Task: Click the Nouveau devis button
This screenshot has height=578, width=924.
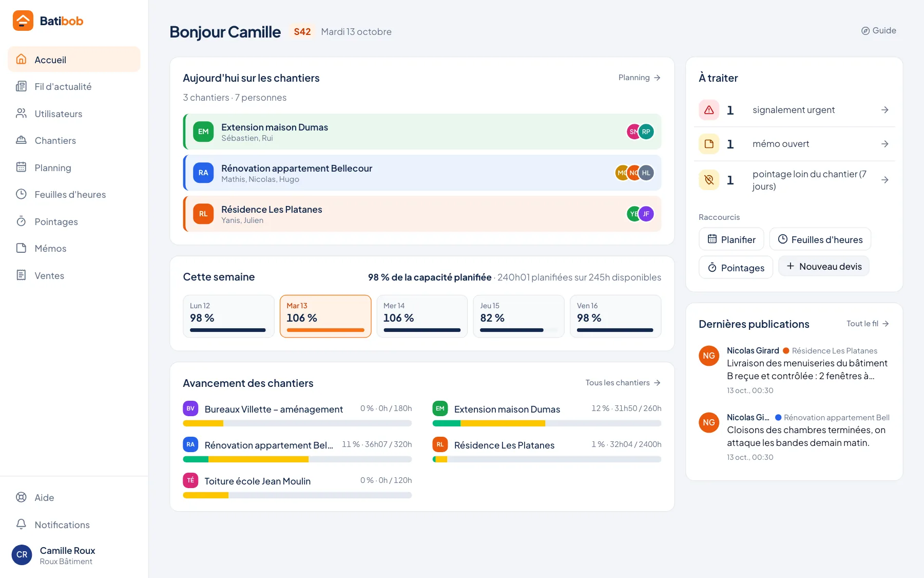Action: pyautogui.click(x=824, y=266)
